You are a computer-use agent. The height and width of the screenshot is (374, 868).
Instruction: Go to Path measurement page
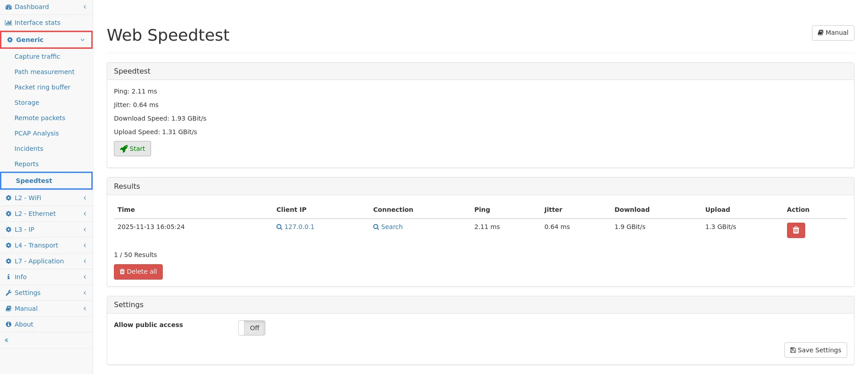click(44, 72)
